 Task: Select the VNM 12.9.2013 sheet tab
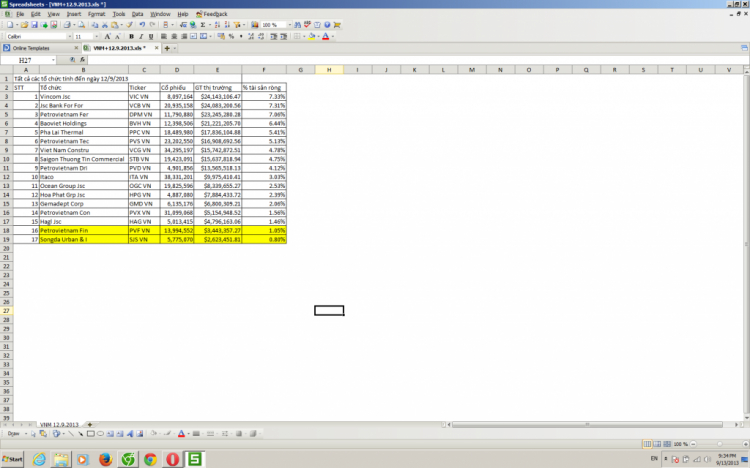(59, 424)
